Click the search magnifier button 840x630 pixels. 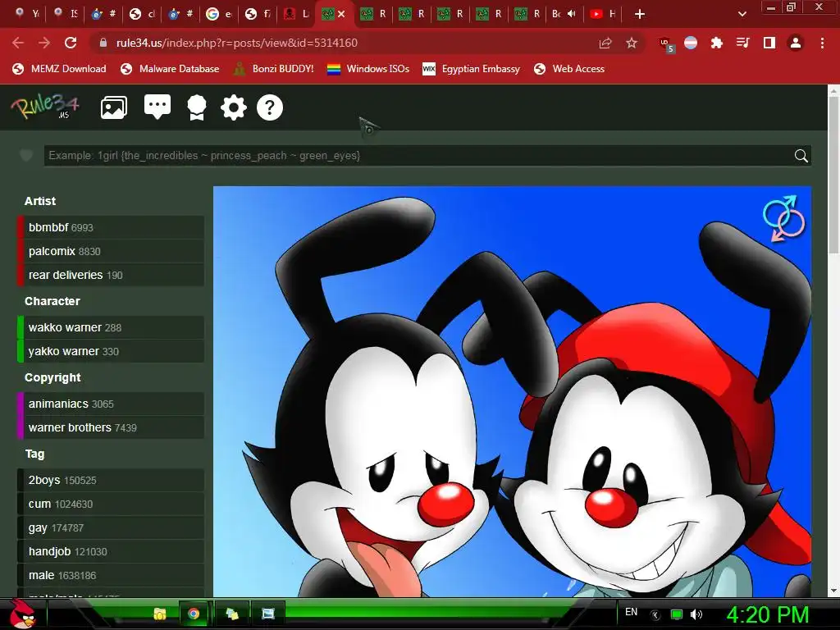tap(801, 156)
